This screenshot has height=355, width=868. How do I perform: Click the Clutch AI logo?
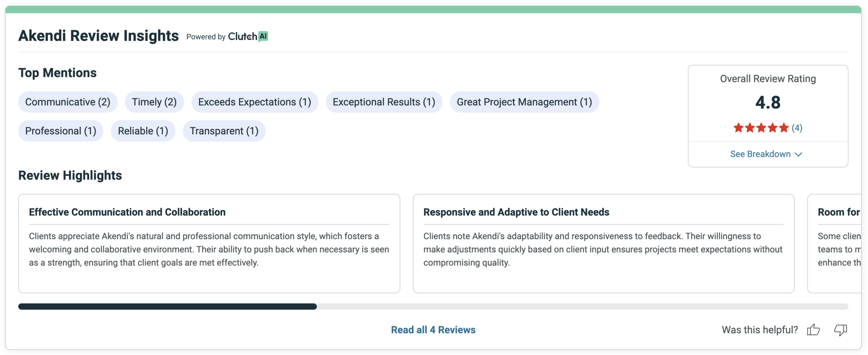click(x=248, y=36)
